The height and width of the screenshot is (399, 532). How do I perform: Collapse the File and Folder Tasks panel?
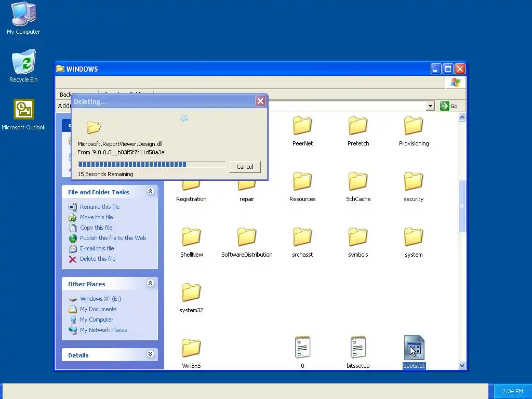tap(150, 191)
